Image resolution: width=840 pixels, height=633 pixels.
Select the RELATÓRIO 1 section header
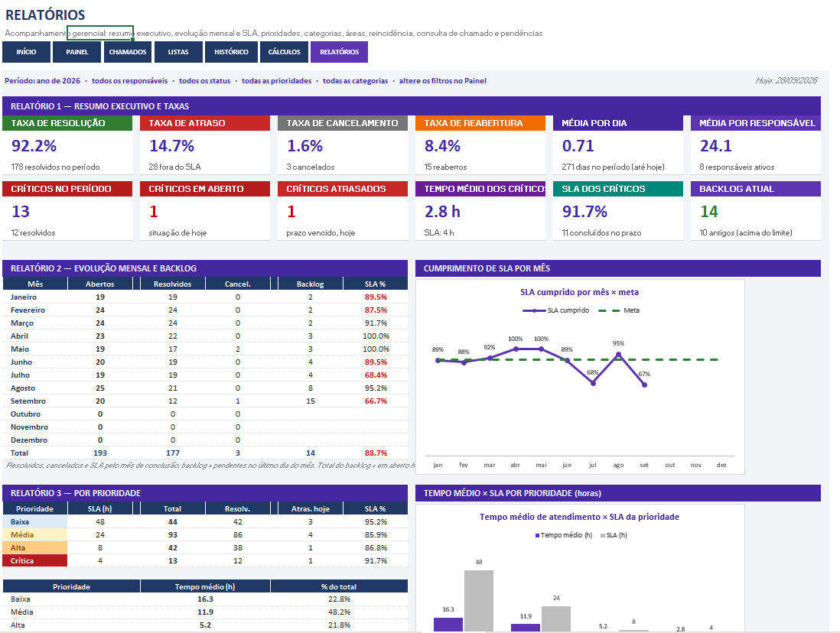click(412, 106)
